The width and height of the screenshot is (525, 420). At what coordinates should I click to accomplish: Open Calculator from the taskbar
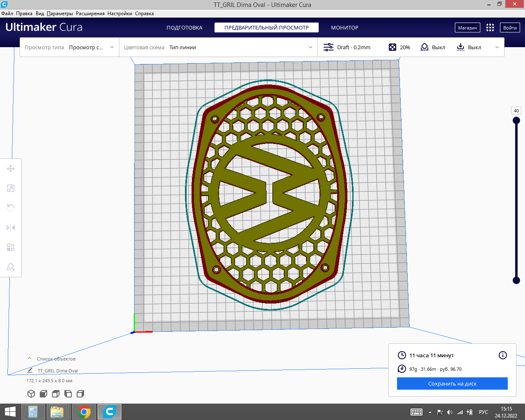33,412
